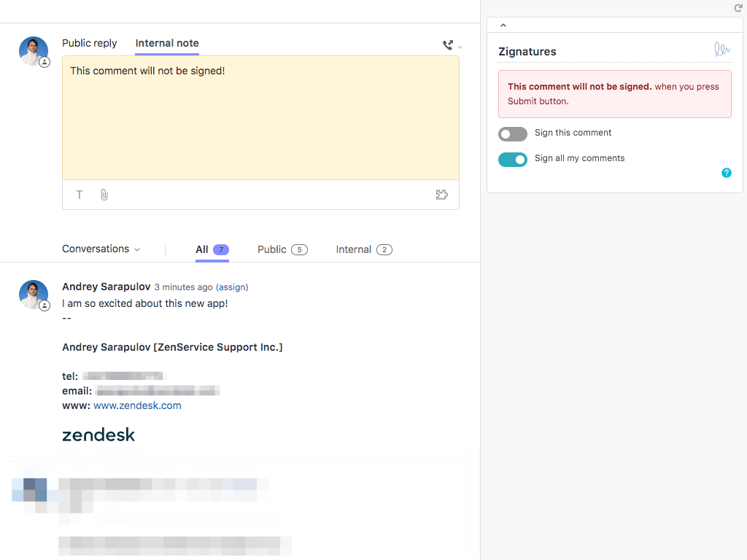Click the attachment paperclip icon
Image resolution: width=747 pixels, height=560 pixels.
104,195
